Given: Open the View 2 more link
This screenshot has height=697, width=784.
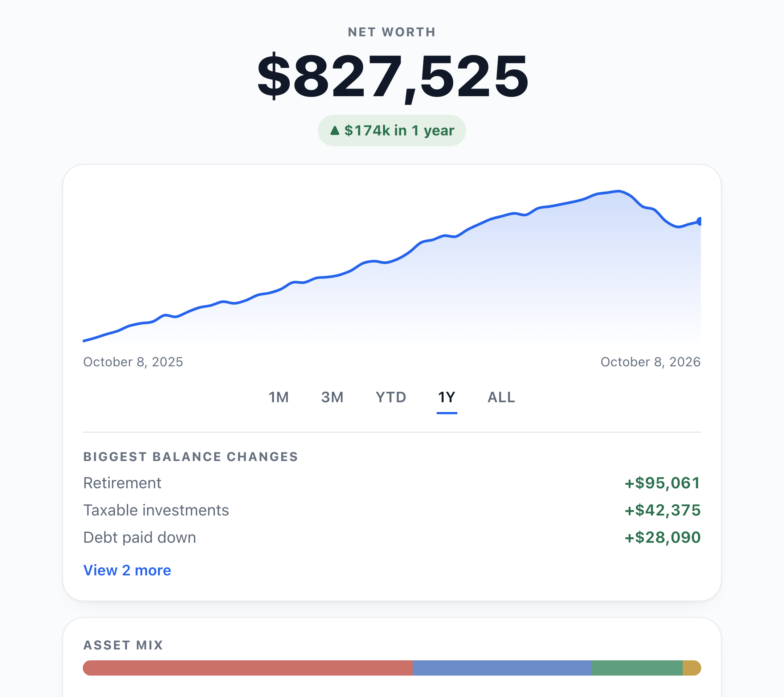Looking at the screenshot, I should 127,570.
